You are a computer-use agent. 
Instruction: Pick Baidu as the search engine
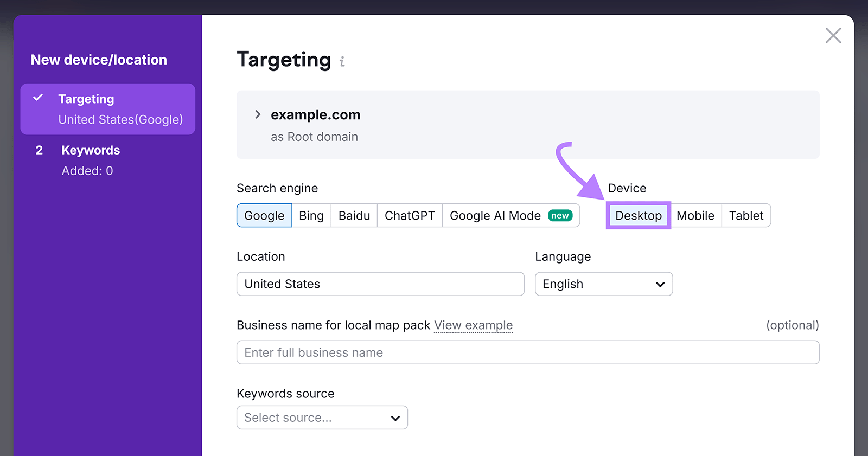[x=354, y=216]
